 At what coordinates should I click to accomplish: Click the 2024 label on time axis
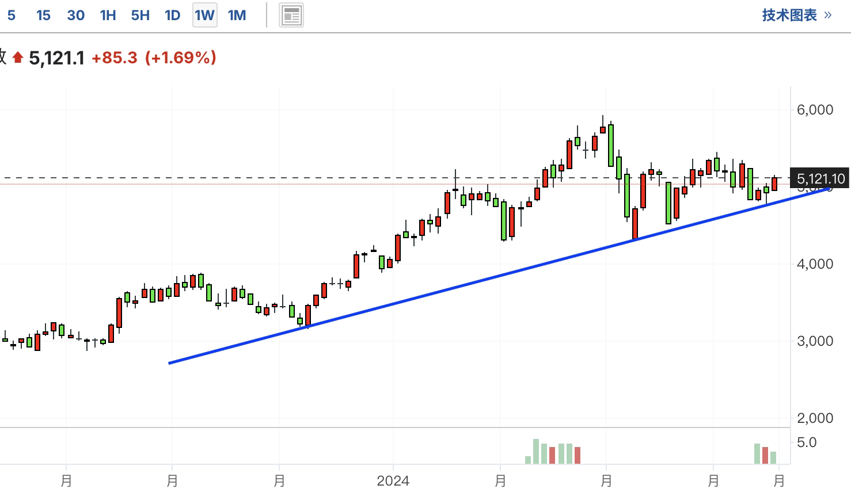tap(393, 481)
